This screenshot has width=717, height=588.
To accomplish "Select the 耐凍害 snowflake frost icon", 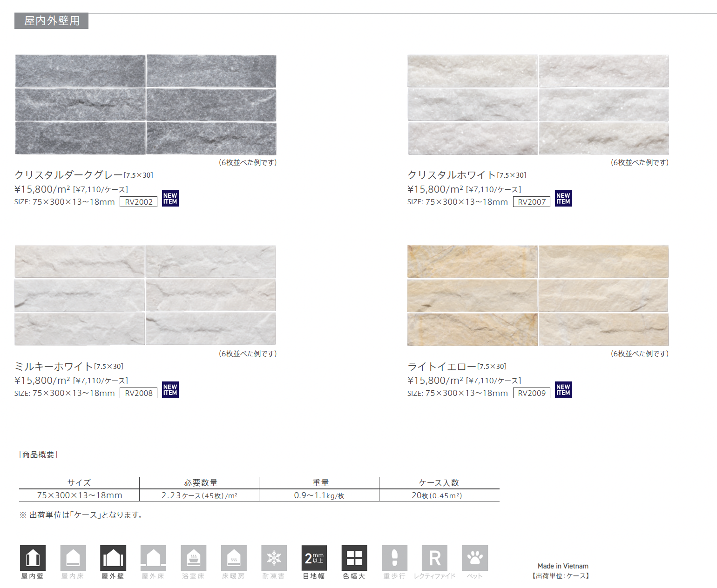I will pyautogui.click(x=274, y=558).
